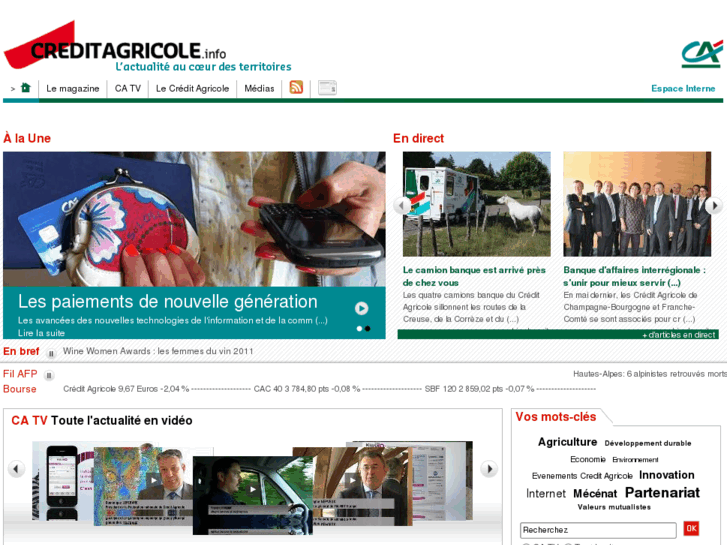Open 'Le camion banque est arrivé' article

[x=474, y=276]
